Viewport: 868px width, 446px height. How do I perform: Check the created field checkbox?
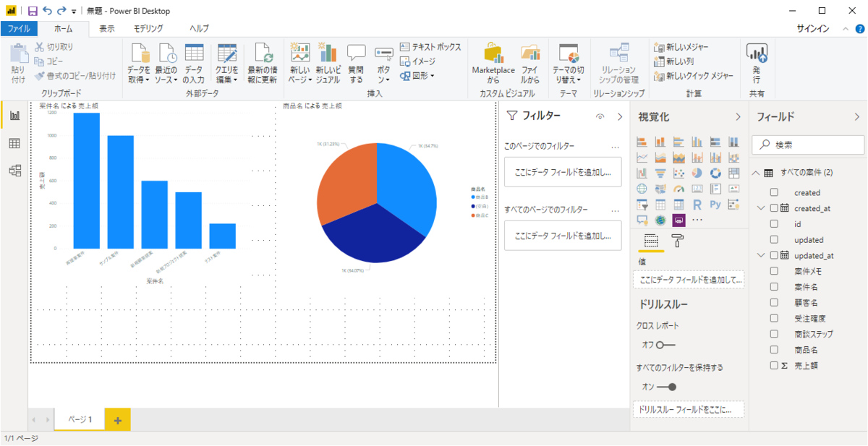774,193
